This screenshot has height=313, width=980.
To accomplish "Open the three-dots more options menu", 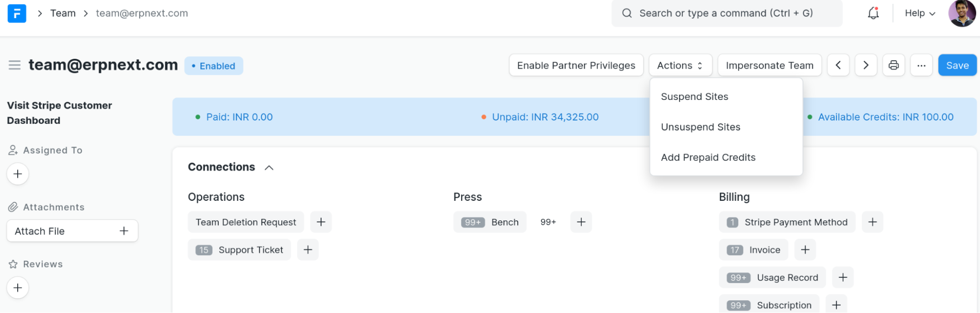I will pos(922,65).
